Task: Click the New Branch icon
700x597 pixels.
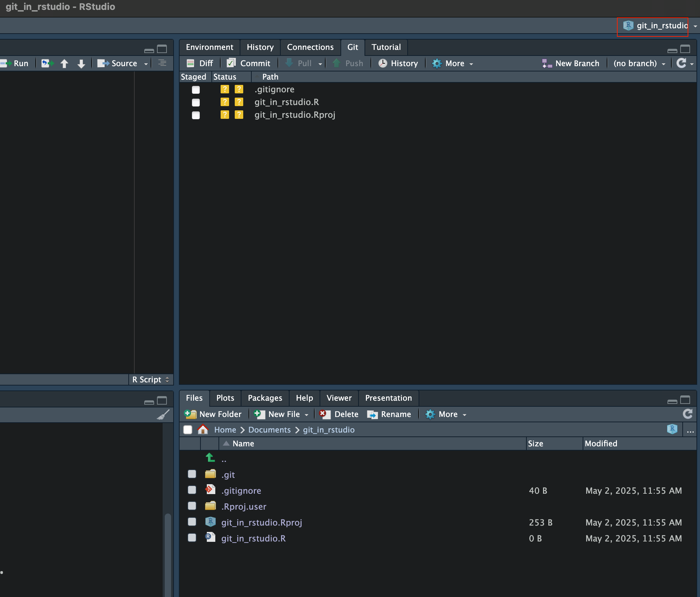Action: 547,63
